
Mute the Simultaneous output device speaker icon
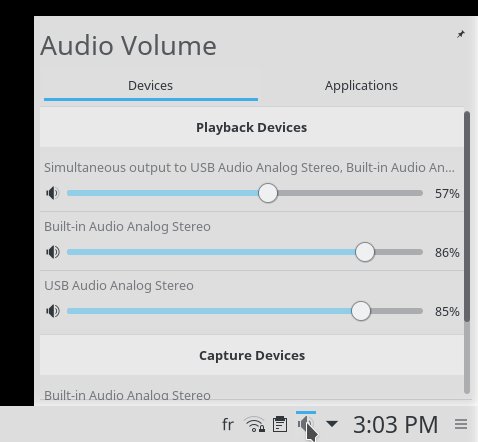[x=53, y=193]
